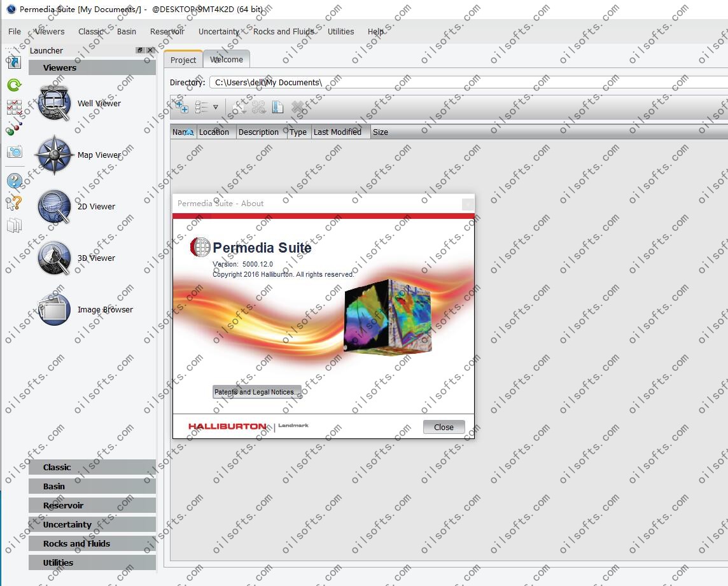The width and height of the screenshot is (728, 586).
Task: Open the Rocks and Fluids menu
Action: pos(284,31)
